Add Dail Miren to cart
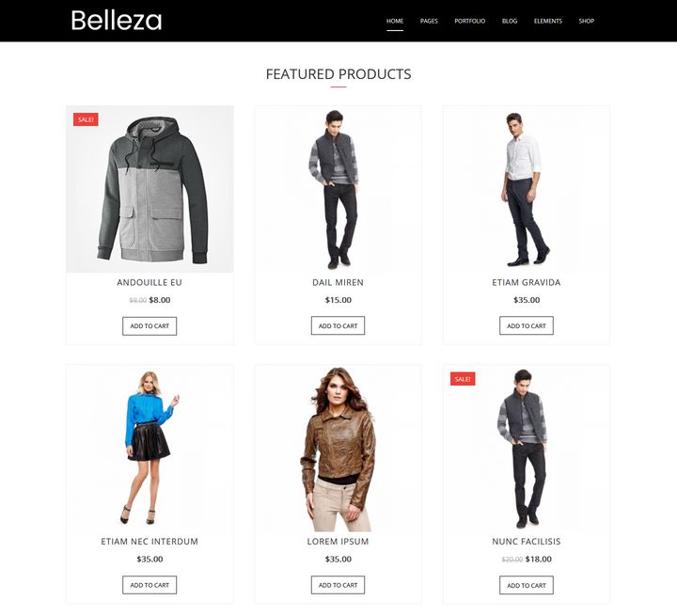 (338, 325)
